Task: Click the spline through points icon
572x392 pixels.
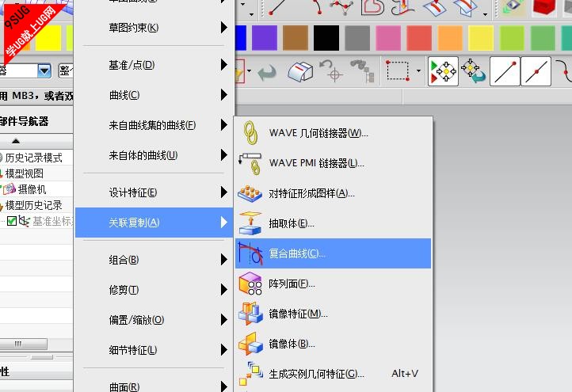Action: click(341, 7)
